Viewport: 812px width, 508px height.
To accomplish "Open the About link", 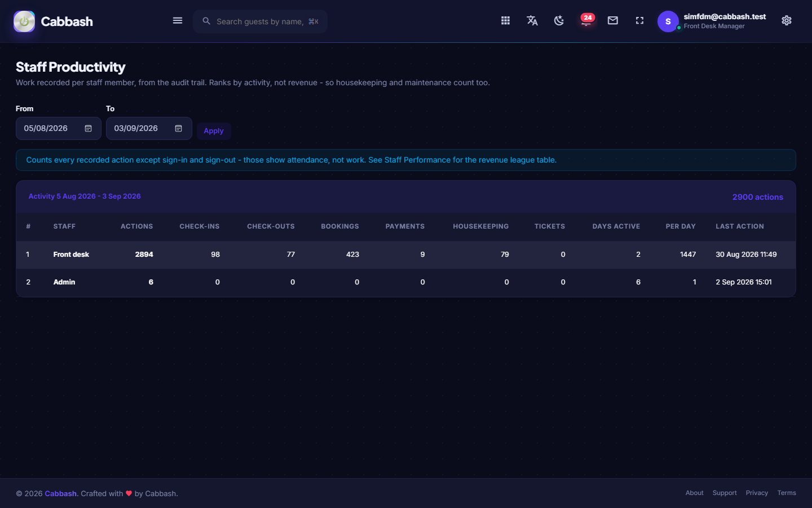I will click(x=694, y=493).
